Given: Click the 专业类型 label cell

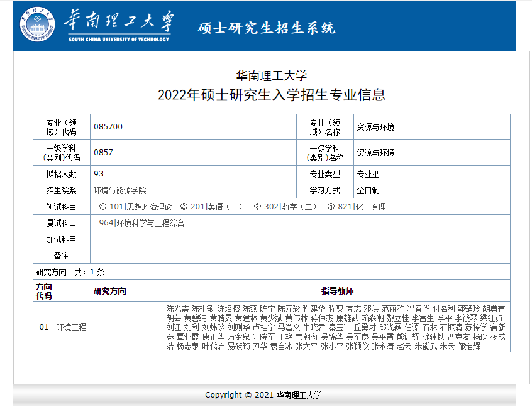Looking at the screenshot, I should click(x=324, y=174).
